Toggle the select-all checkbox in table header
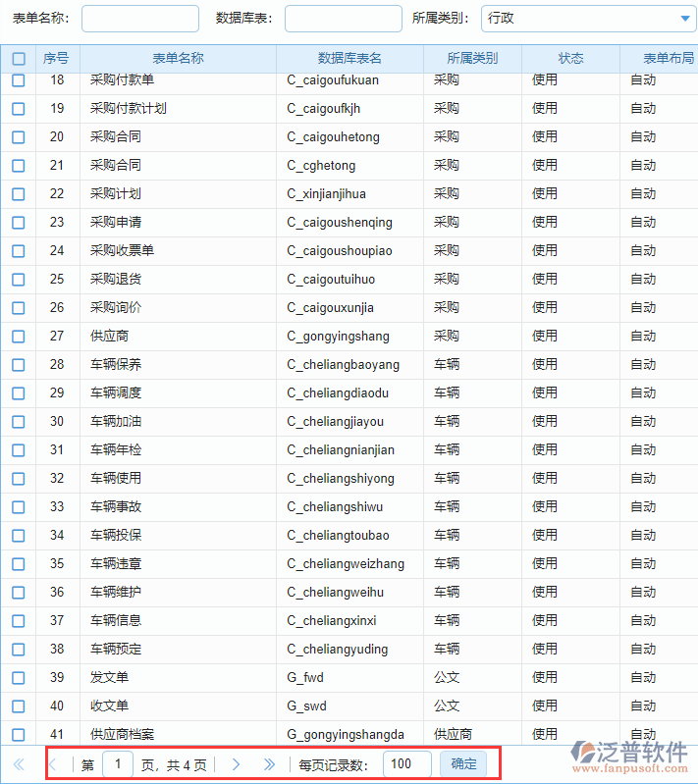698x784 pixels. pos(19,59)
